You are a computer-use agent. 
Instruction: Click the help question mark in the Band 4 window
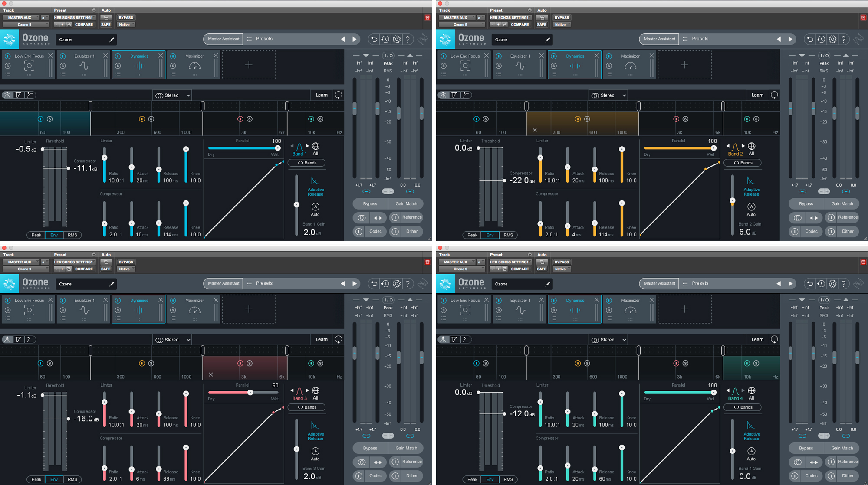point(844,284)
